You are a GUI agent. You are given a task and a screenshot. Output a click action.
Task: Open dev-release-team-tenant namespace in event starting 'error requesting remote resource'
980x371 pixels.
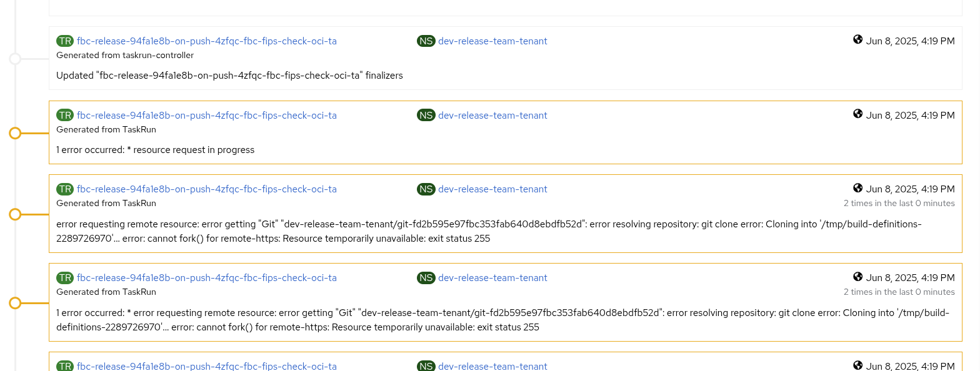tap(492, 189)
